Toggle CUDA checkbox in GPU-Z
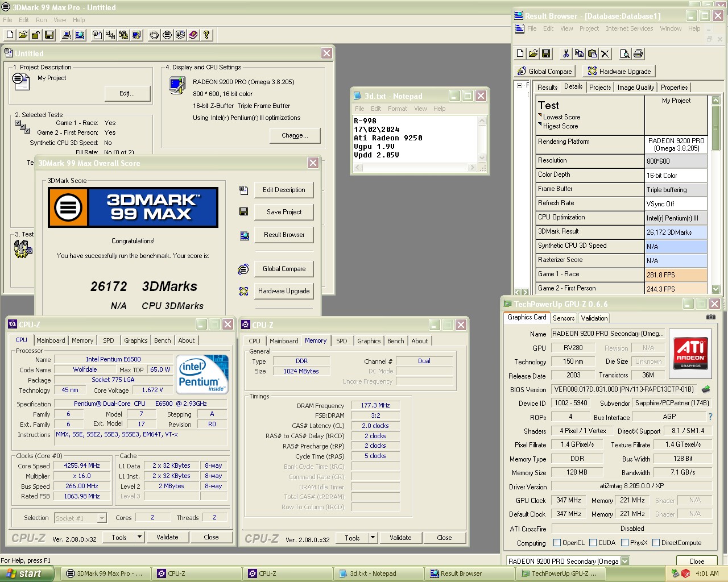 [593, 543]
